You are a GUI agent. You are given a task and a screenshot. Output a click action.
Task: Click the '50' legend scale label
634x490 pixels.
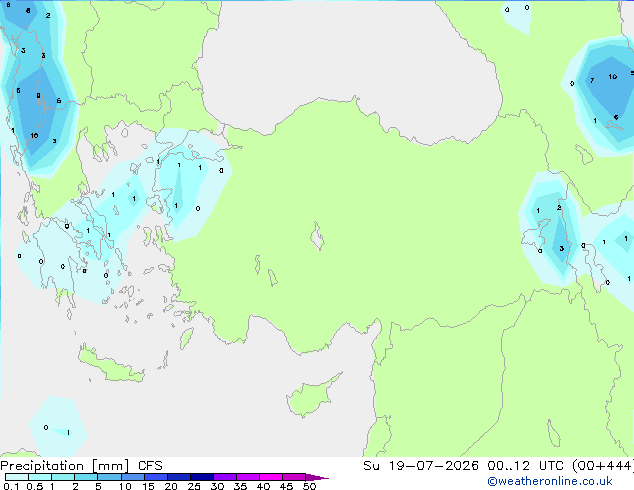tap(309, 486)
